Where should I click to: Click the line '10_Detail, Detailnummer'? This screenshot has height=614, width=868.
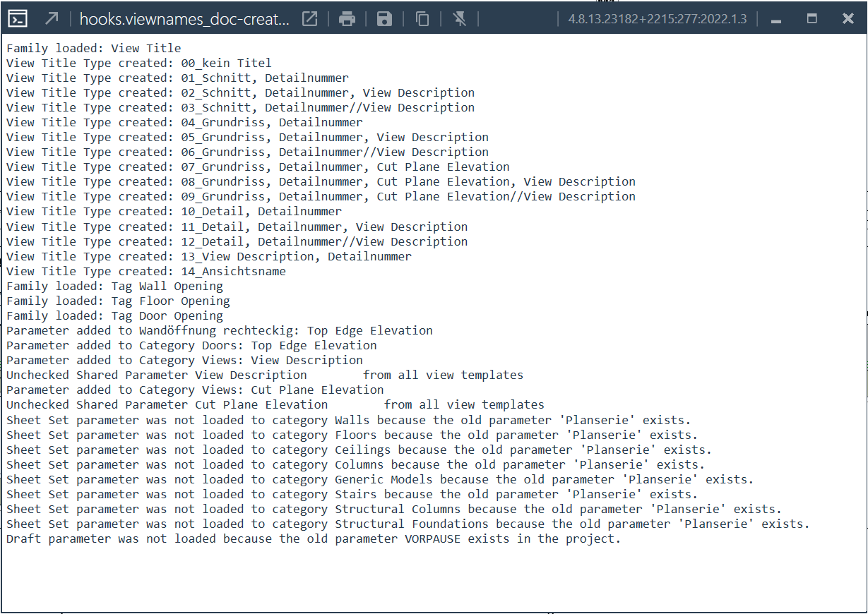174,212
